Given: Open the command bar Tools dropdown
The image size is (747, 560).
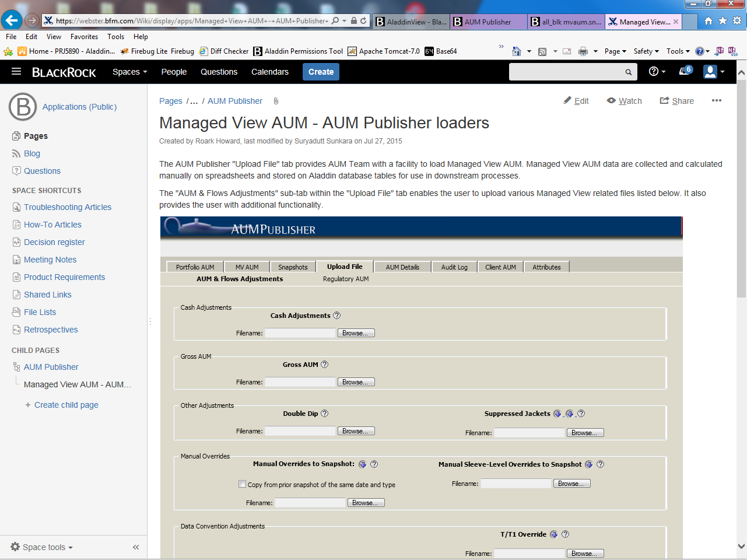Looking at the screenshot, I should click(678, 51).
